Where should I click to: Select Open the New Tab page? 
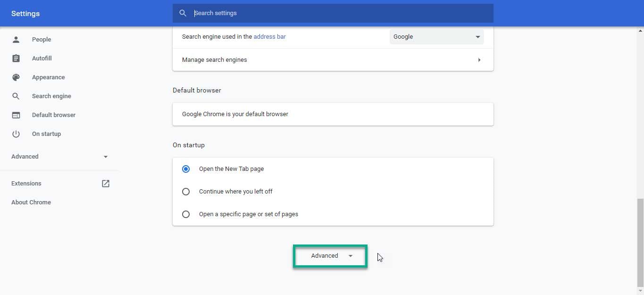pos(185,169)
